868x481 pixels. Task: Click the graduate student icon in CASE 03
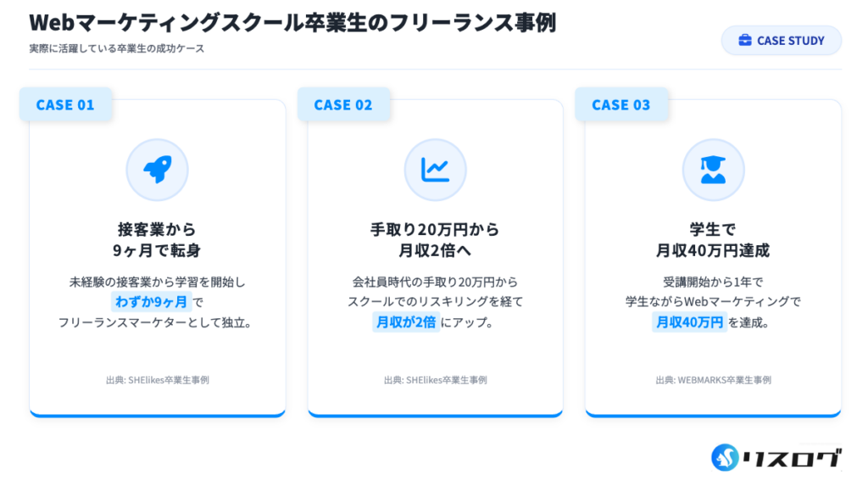[713, 170]
